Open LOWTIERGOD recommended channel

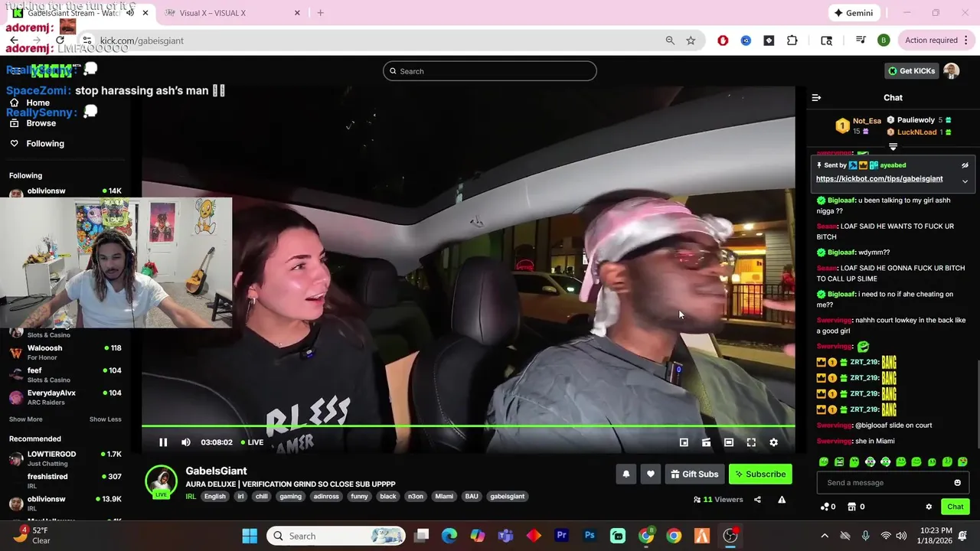(64, 458)
